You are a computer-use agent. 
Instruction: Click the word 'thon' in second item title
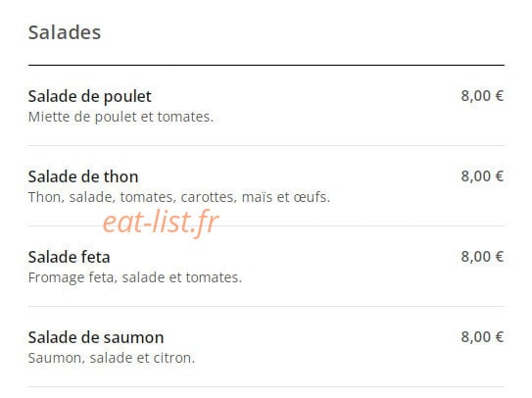[x=121, y=176]
